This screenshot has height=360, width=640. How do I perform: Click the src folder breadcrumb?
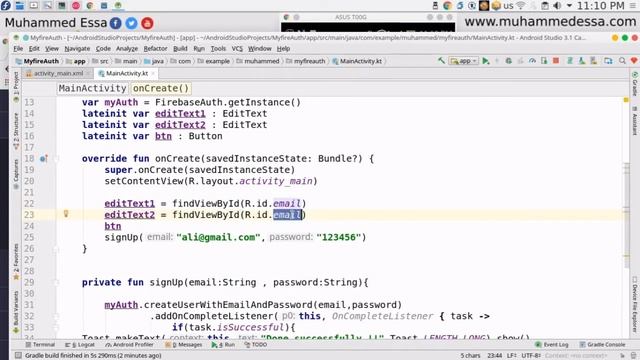[x=100, y=61]
